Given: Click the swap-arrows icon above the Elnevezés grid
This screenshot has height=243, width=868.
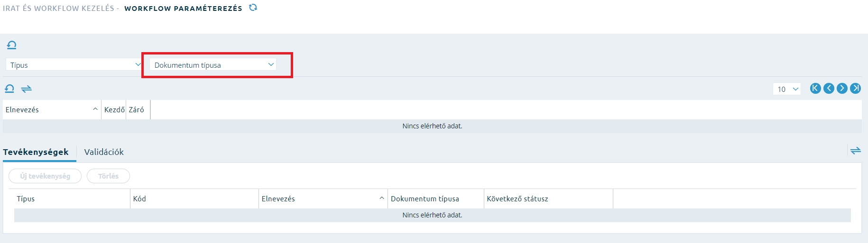Looking at the screenshot, I should 27,89.
